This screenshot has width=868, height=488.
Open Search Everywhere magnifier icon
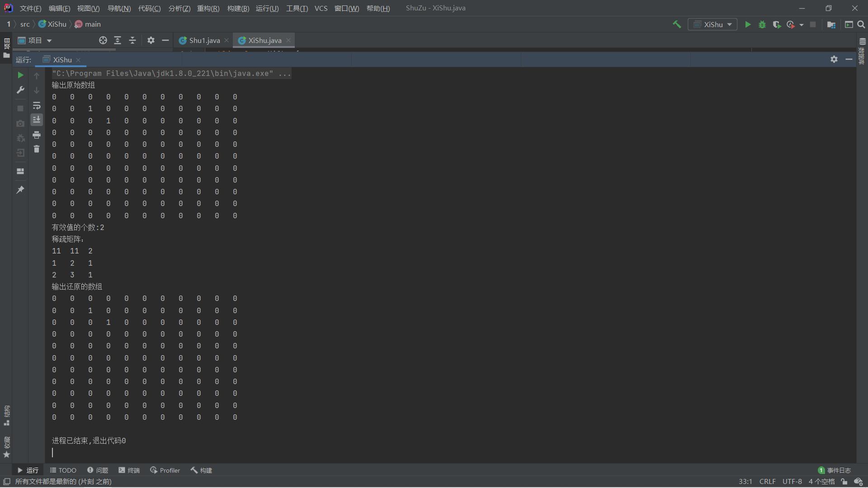861,24
